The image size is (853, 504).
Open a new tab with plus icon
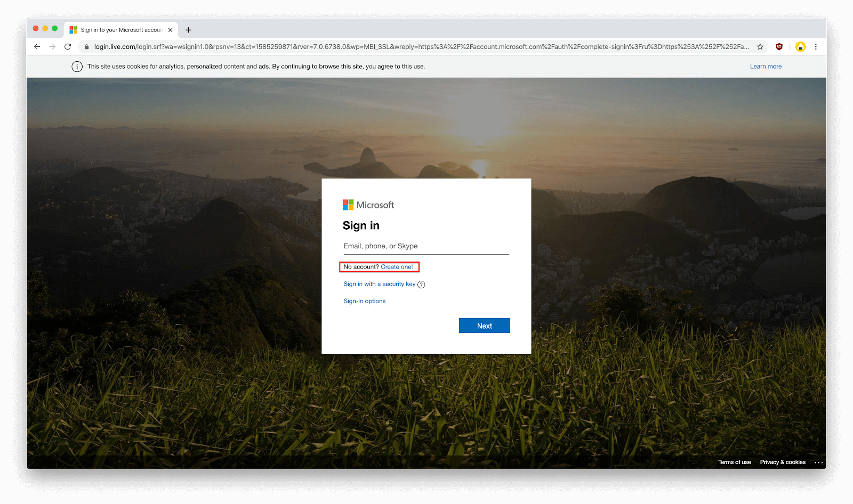(188, 30)
